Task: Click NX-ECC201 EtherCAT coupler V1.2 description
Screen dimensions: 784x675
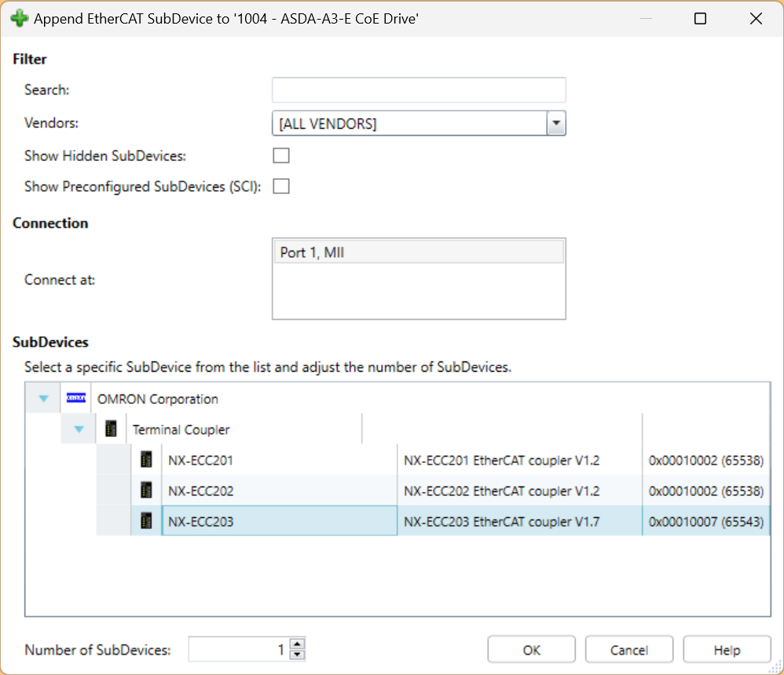Action: pos(501,460)
